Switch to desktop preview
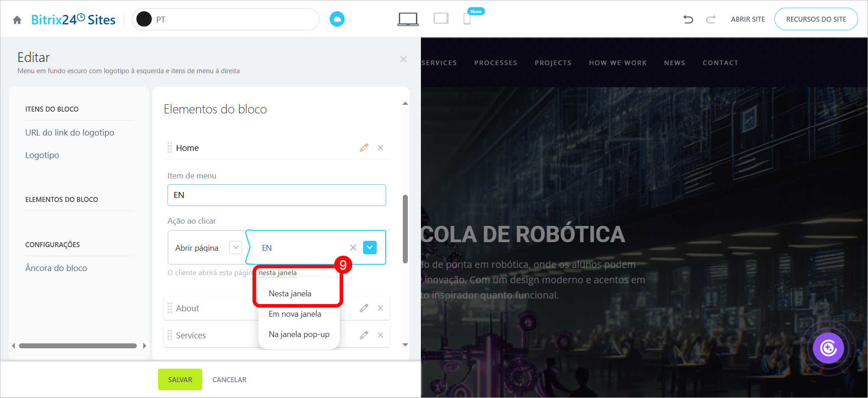 point(408,19)
